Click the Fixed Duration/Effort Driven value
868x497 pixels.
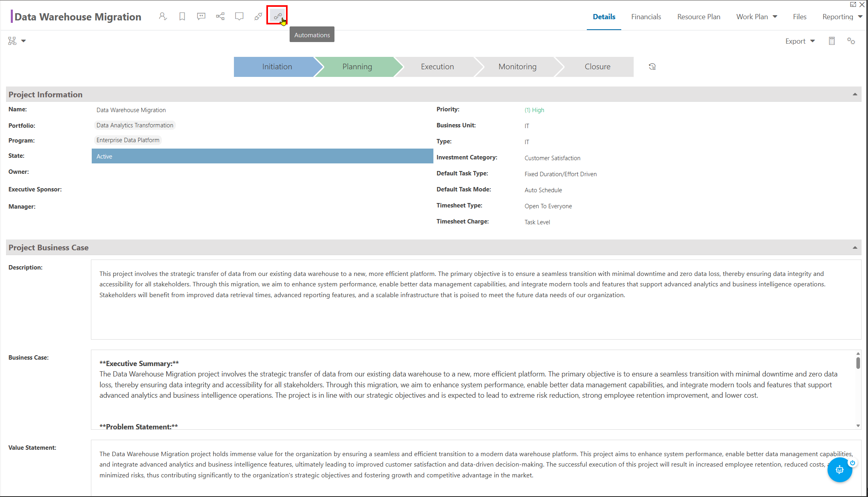pos(560,174)
